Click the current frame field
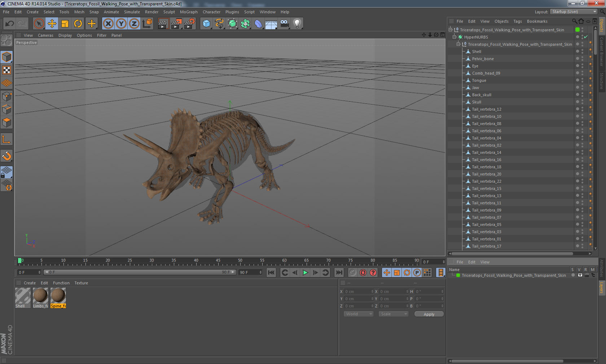Viewport: 606px width, 364px height. click(x=434, y=262)
